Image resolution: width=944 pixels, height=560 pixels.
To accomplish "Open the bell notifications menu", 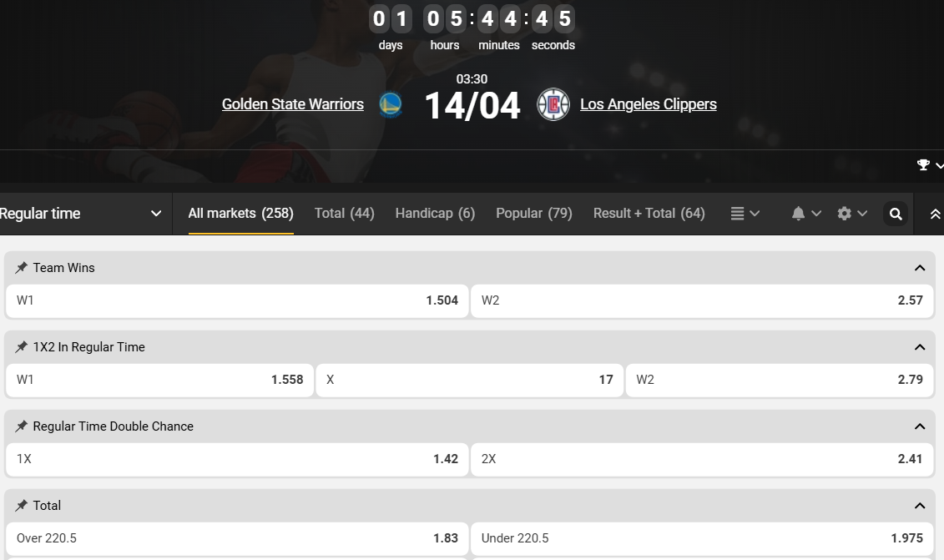I will [x=805, y=214].
